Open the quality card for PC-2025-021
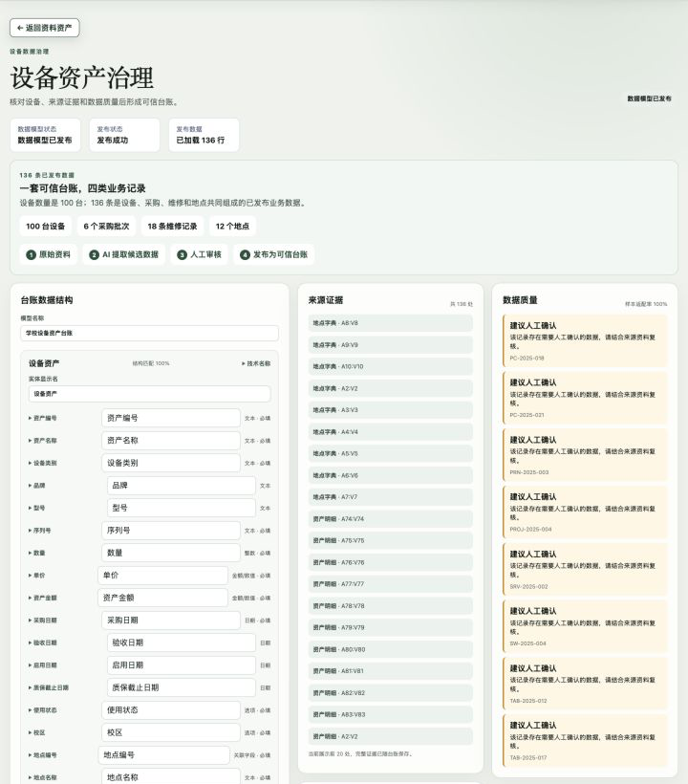This screenshot has width=688, height=784. click(x=585, y=399)
